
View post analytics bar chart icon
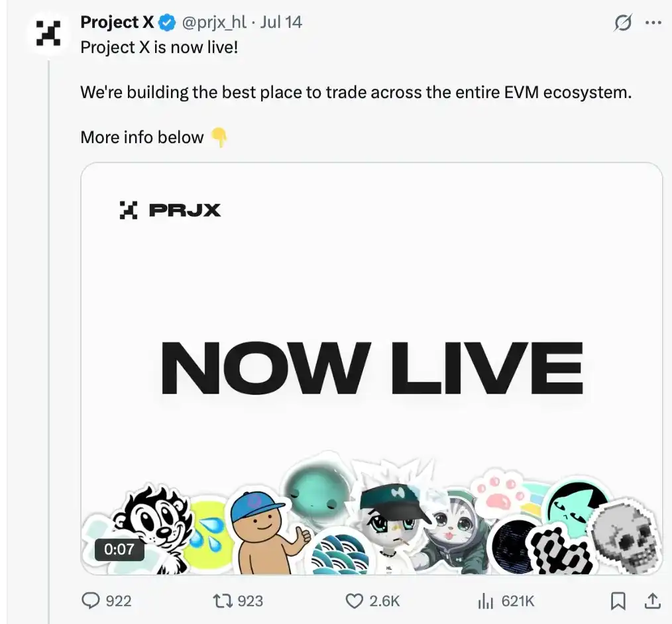click(486, 601)
